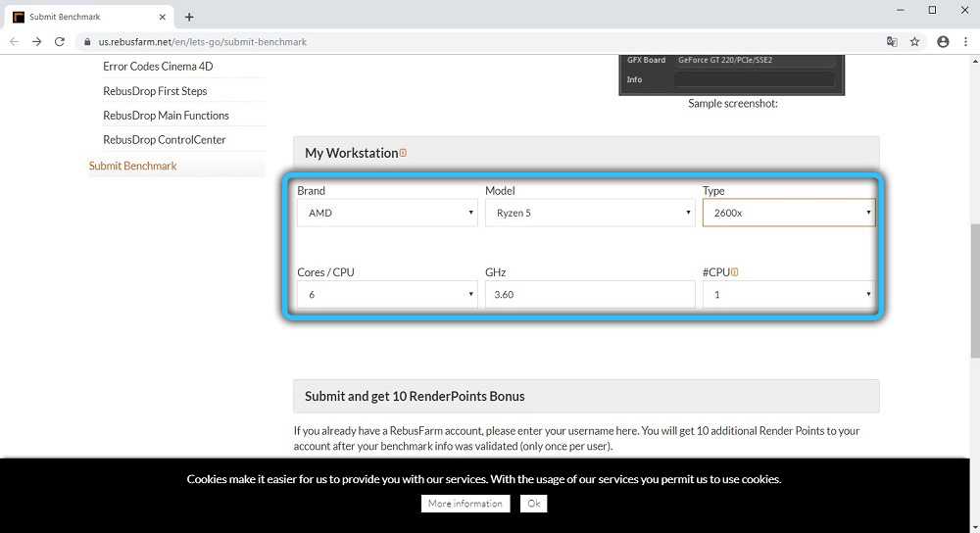Go back to the previous page

pyautogui.click(x=14, y=42)
